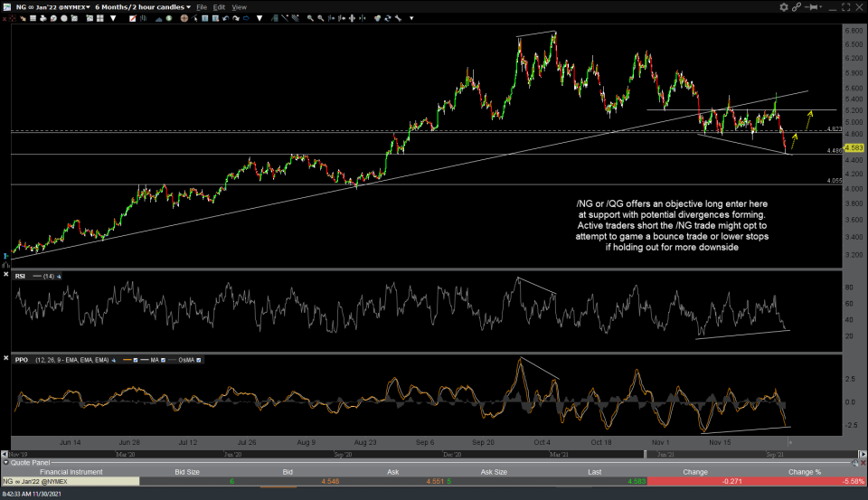Image resolution: width=868 pixels, height=500 pixels.
Task: Open the File menu
Action: [x=203, y=6]
